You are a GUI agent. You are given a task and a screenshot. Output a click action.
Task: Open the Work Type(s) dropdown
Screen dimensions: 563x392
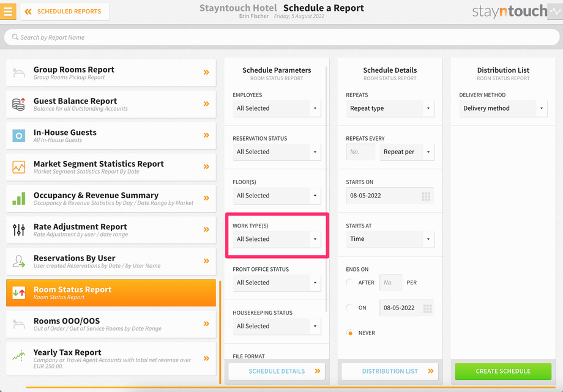coord(277,239)
